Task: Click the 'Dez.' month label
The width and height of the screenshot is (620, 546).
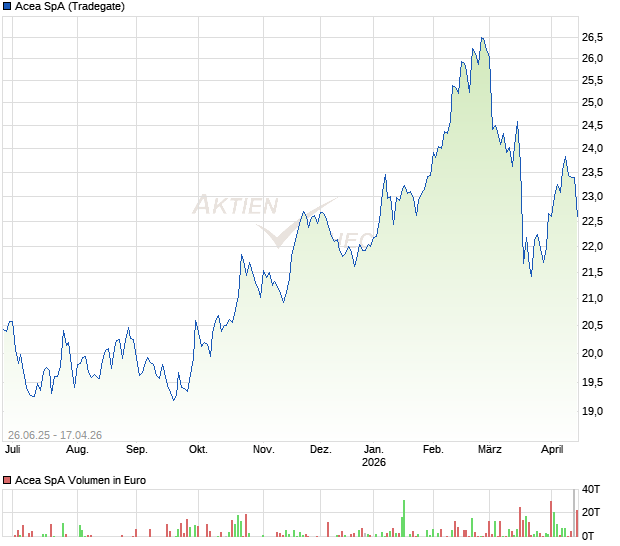Action: pos(321,450)
